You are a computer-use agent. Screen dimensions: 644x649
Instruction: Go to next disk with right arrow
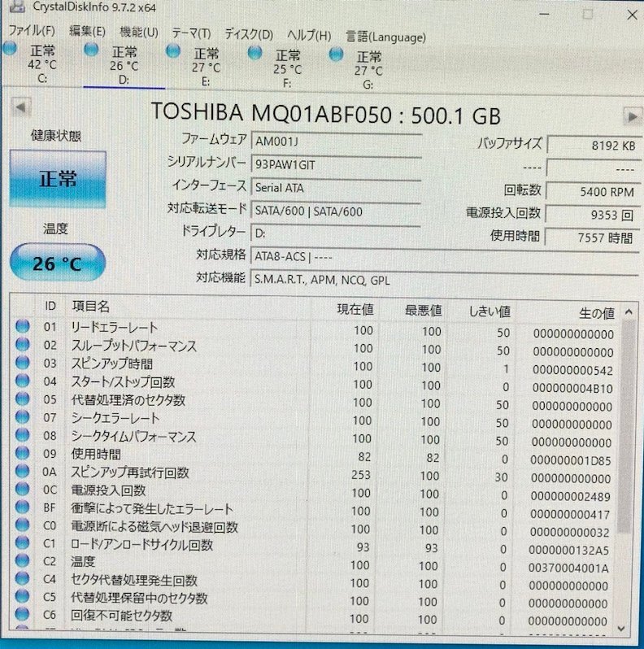[x=633, y=117]
